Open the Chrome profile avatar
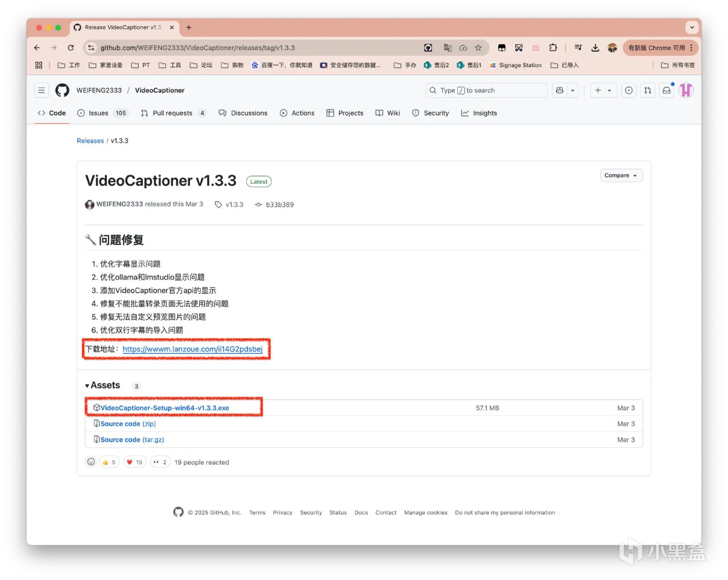Screen dimensions: 728x580 (612, 48)
